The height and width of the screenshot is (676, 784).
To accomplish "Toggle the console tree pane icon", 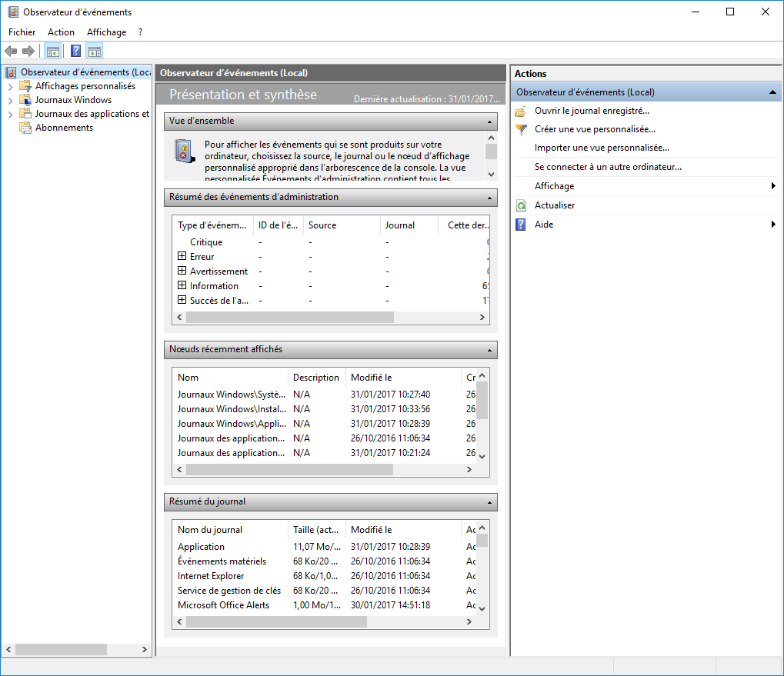I will pos(52,52).
